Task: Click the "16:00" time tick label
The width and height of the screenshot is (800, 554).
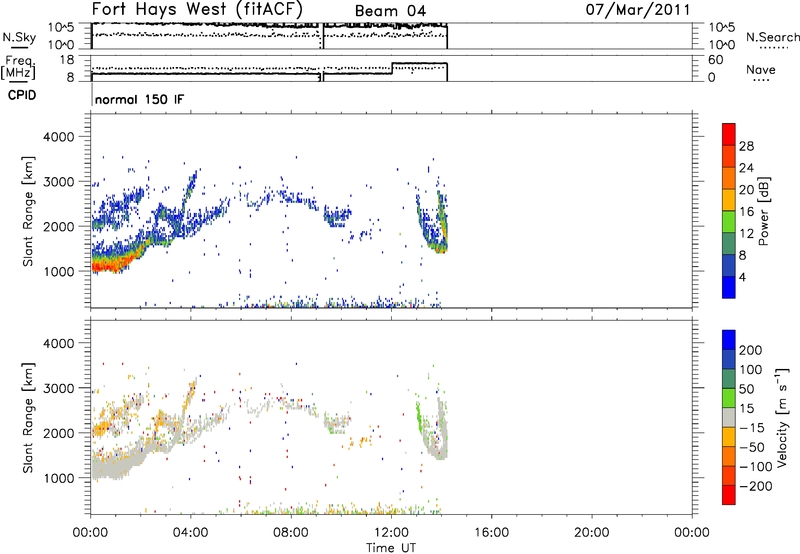Action: [x=491, y=533]
